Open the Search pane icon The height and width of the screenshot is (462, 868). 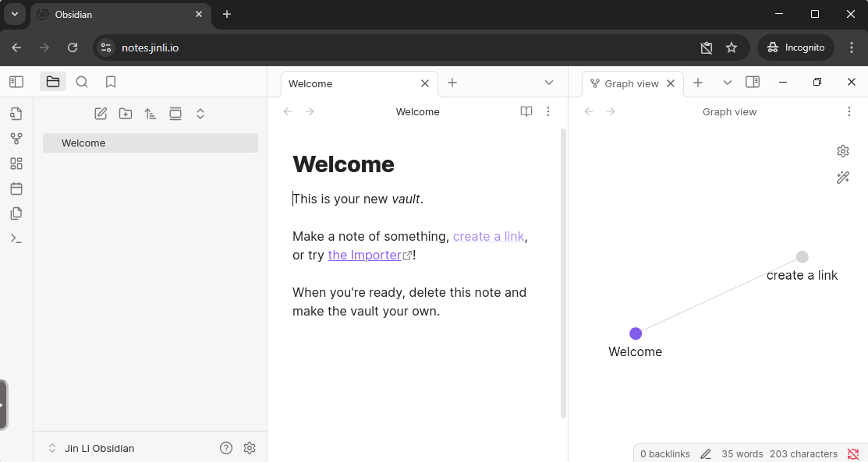(82, 82)
